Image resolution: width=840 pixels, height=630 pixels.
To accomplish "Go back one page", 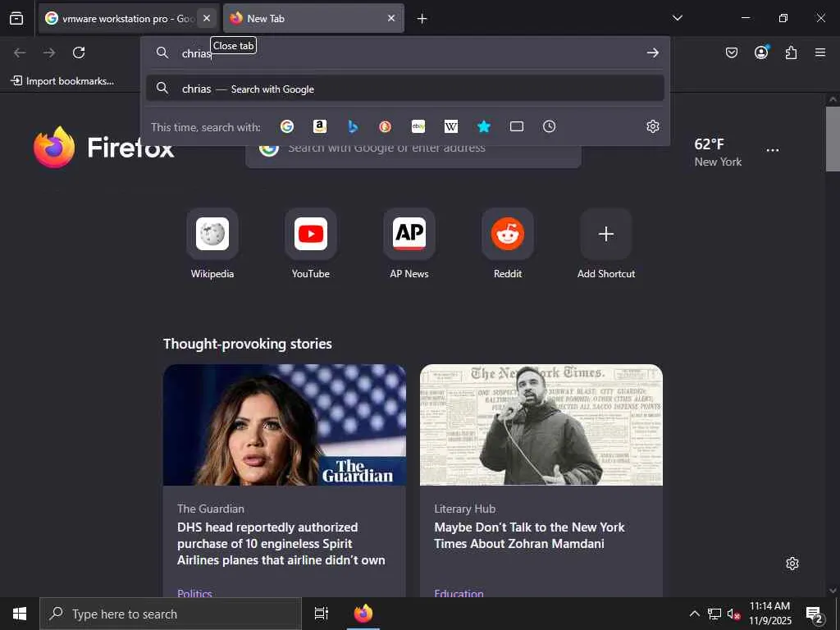I will click(20, 52).
